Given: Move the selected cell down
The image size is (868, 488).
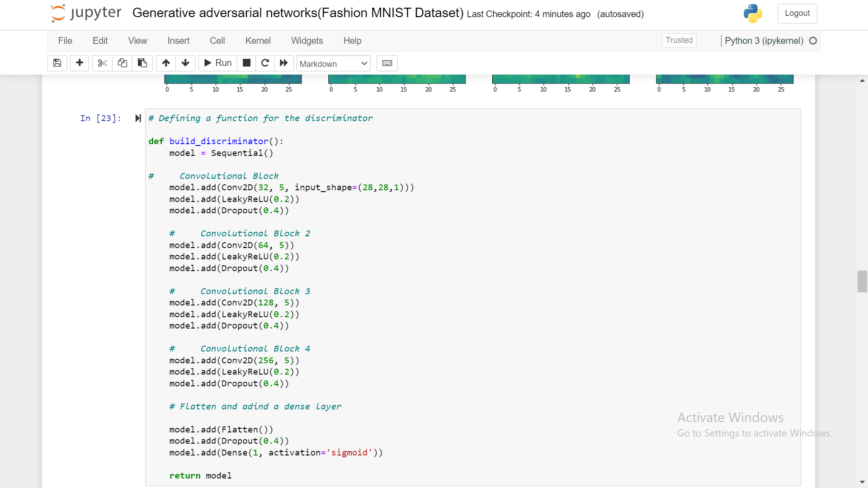Looking at the screenshot, I should click(185, 63).
